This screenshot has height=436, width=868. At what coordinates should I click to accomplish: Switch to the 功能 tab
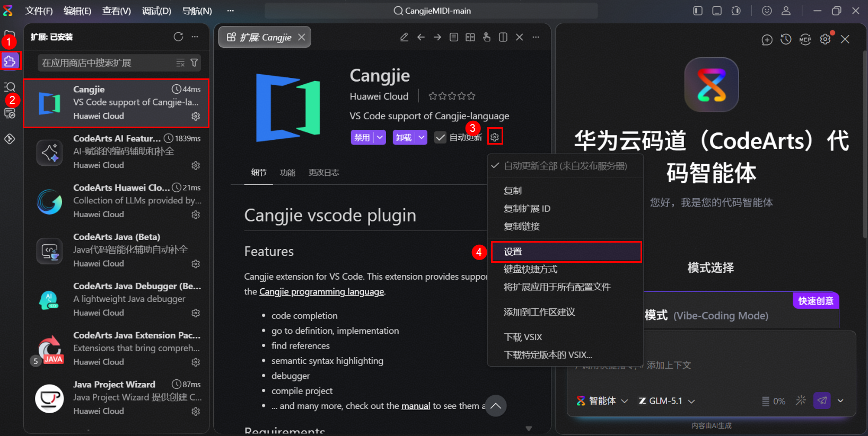[287, 173]
